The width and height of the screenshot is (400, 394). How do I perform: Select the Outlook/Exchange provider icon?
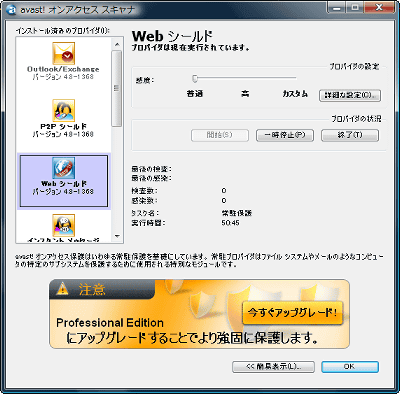coord(63,53)
